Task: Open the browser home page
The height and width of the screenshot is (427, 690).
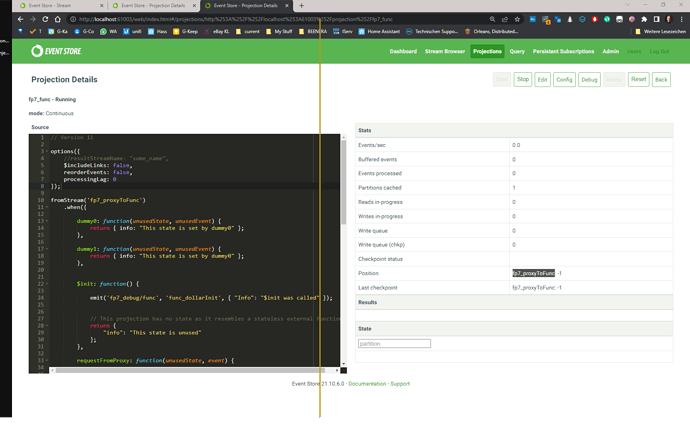Action: (57, 19)
